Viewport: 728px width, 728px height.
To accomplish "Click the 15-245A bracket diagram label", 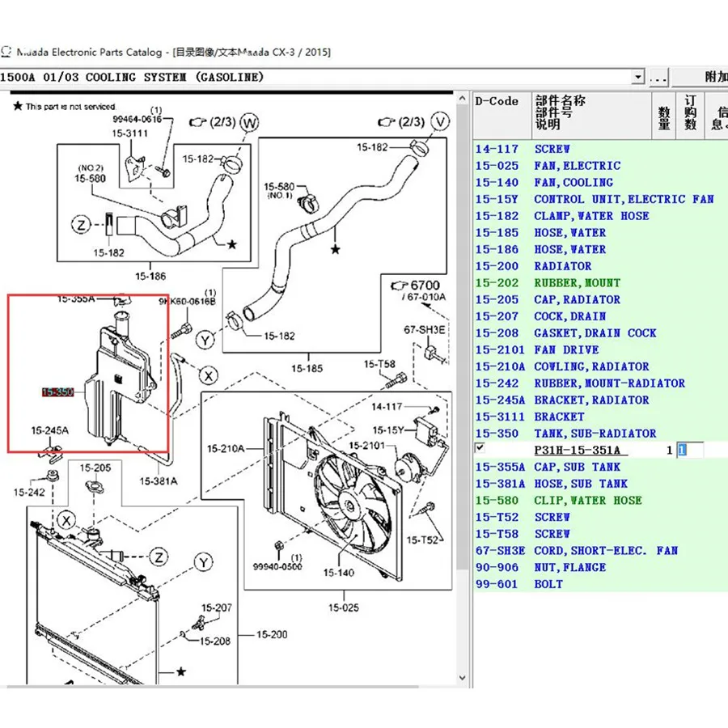I will pos(49,430).
